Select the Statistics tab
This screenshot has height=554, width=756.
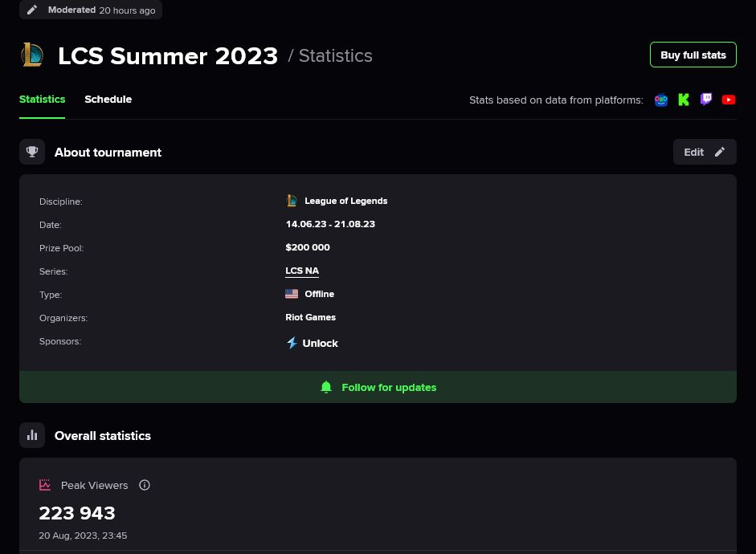42,100
